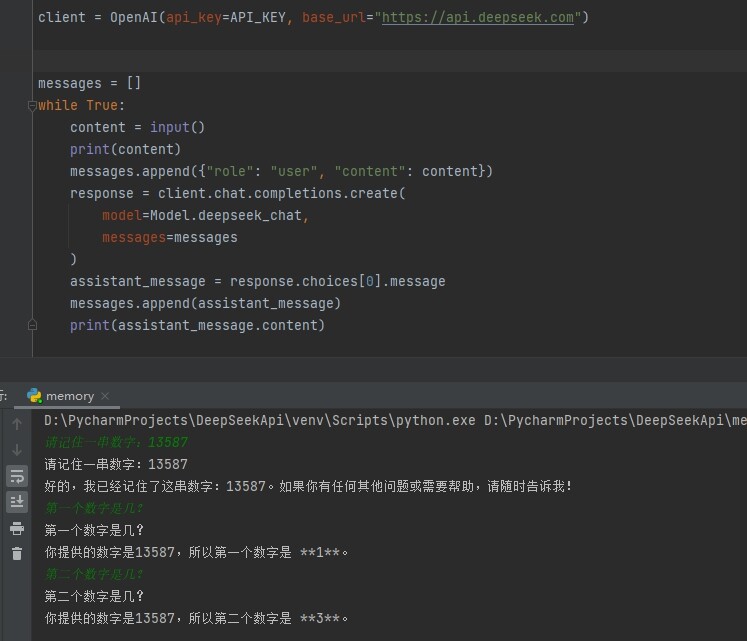The image size is (747, 641).
Task: Toggle Scroll to End in run console
Action: pos(17,502)
